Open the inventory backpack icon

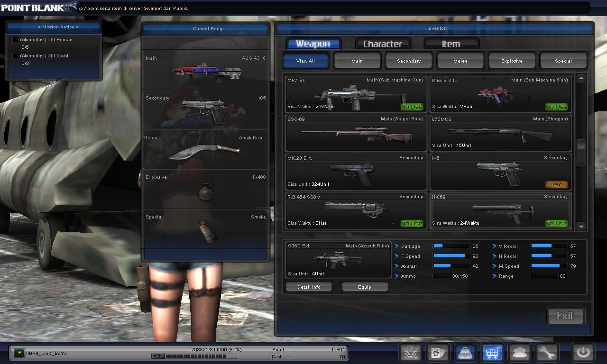[x=465, y=353]
